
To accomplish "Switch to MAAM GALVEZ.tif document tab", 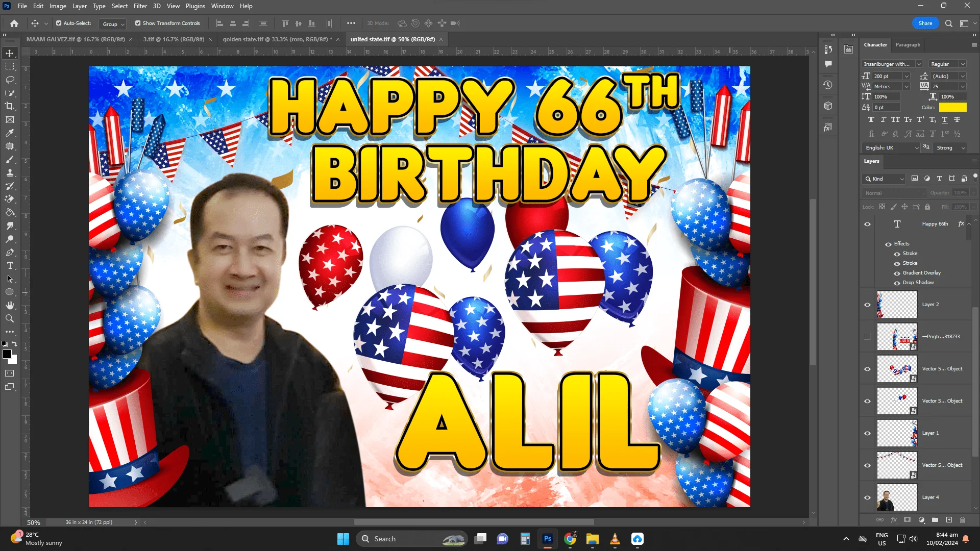I will click(x=76, y=39).
